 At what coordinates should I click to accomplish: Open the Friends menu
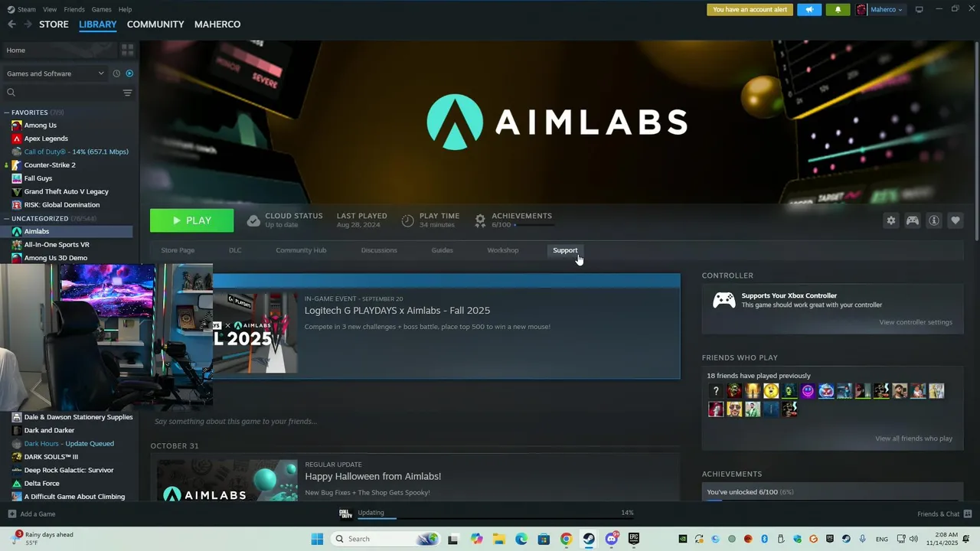pos(74,9)
